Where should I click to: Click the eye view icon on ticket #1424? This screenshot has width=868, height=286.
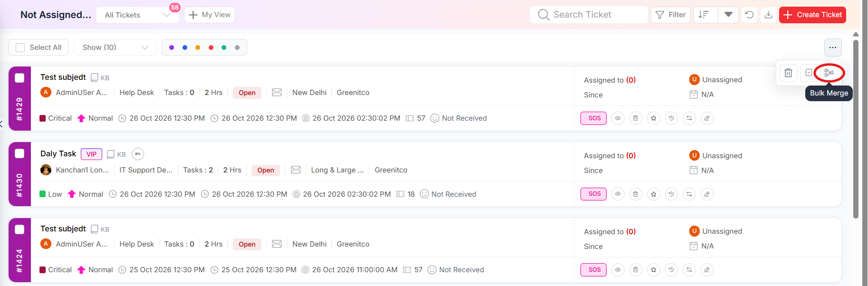coord(617,270)
